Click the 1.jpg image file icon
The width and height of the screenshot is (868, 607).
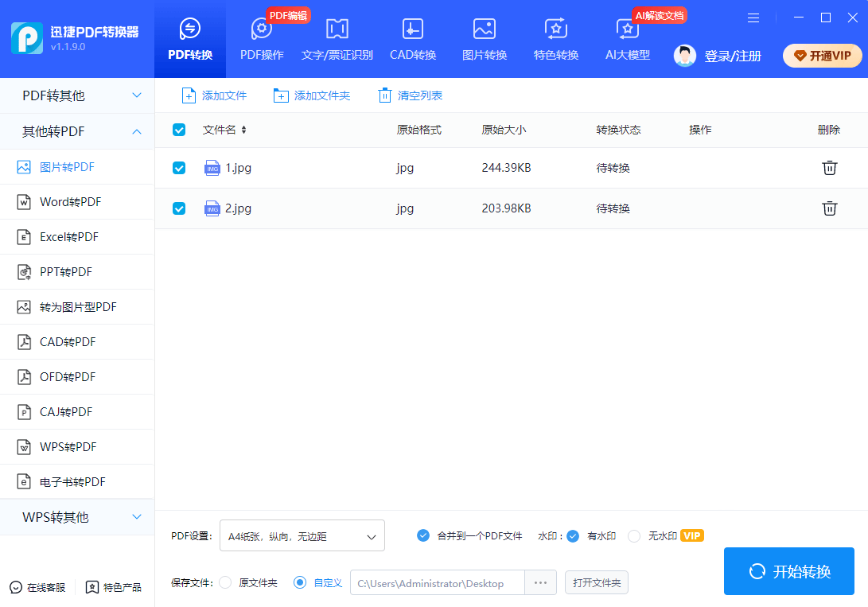(x=212, y=168)
